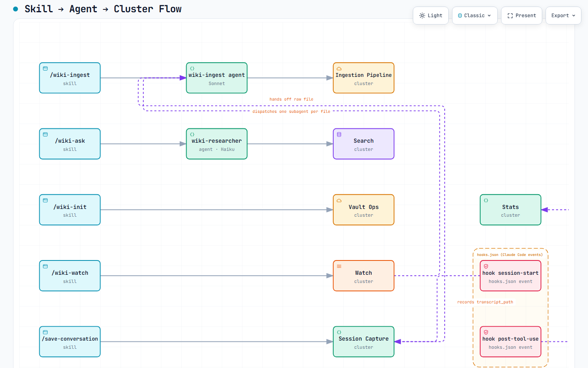
Task: Select the /wiki-ask skill label
Action: 70,141
